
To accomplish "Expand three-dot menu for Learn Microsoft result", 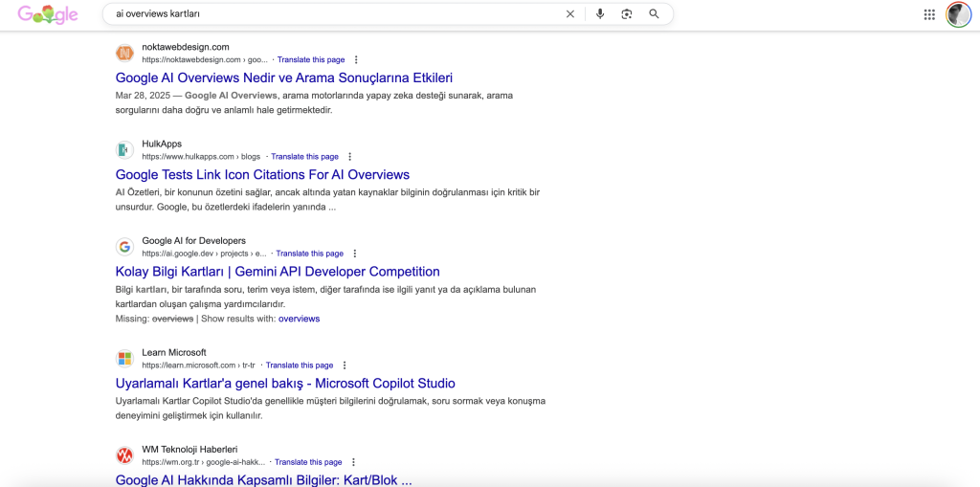I will pos(345,365).
